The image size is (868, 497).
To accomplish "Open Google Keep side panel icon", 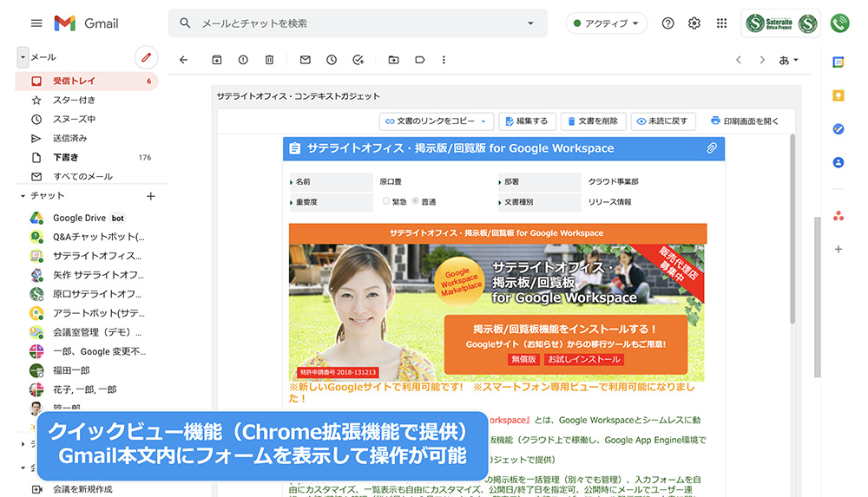I will [x=838, y=95].
